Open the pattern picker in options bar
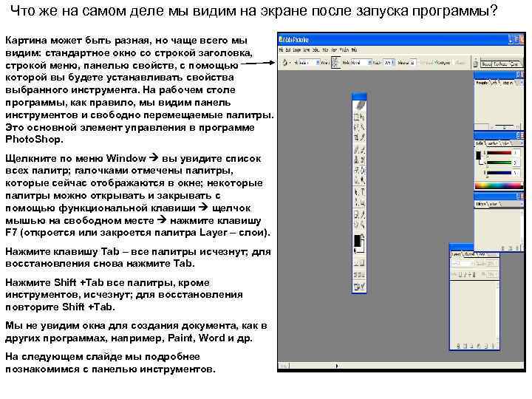Viewport: 532px width, 399px height. click(335, 62)
